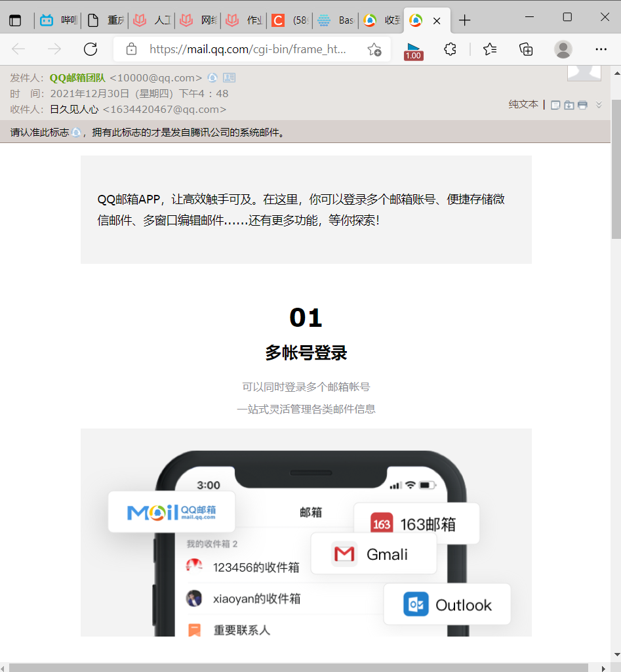This screenshot has width=621, height=672.
Task: Click the scroll up arrow
Action: [616, 73]
